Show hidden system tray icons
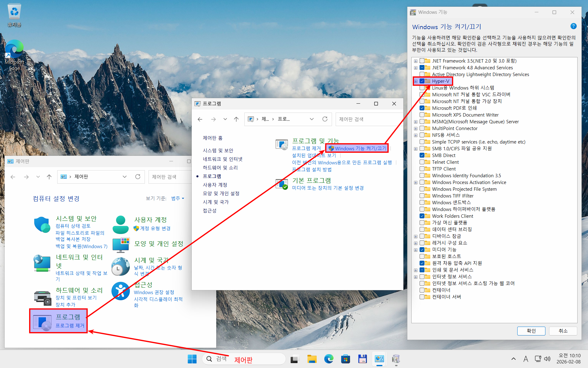Screen dimensions: 588x368 (x=514, y=359)
